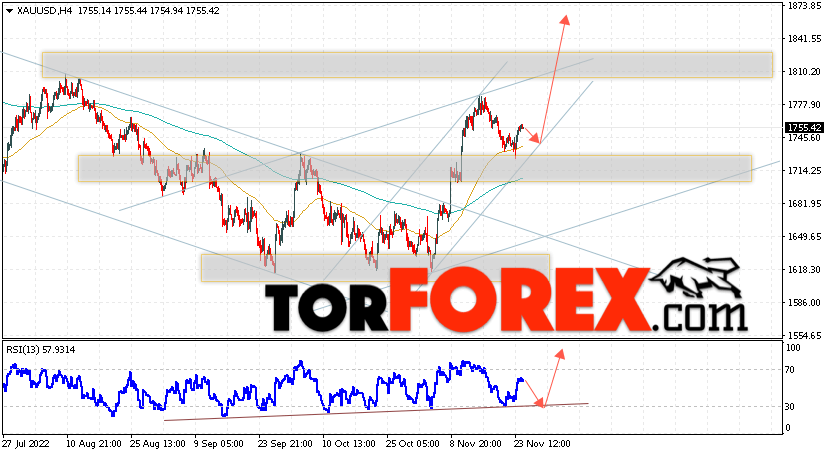Viewport: 828px width, 455px height.
Task: Click the RSI scale value 30
Action: (789, 406)
